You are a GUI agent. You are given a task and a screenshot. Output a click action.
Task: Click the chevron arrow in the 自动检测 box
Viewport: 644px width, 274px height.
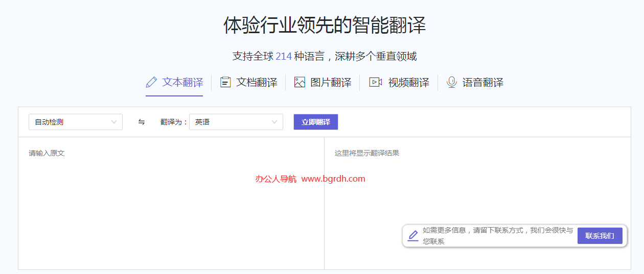point(114,122)
